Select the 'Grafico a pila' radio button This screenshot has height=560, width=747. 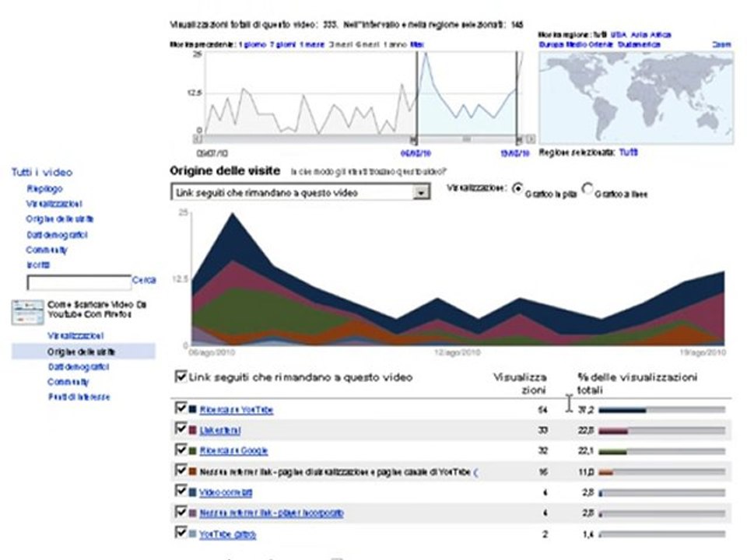517,188
